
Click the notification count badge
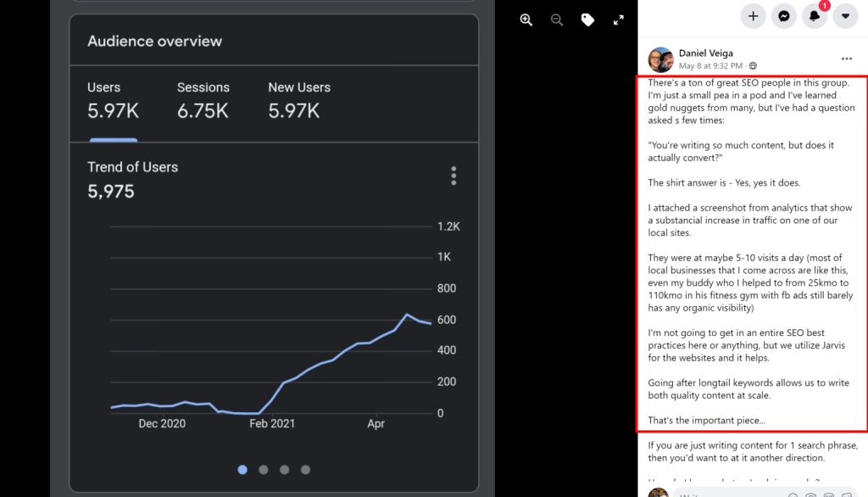(824, 6)
